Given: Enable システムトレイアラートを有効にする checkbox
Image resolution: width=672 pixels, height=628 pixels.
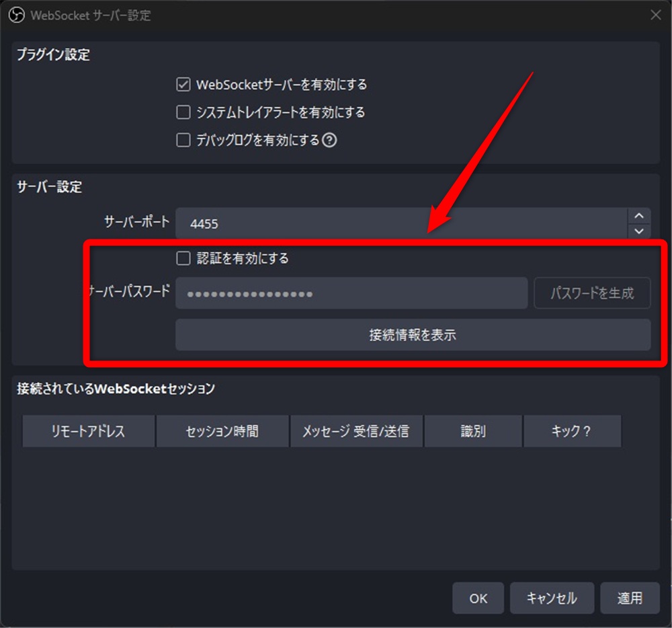Looking at the screenshot, I should click(x=183, y=112).
